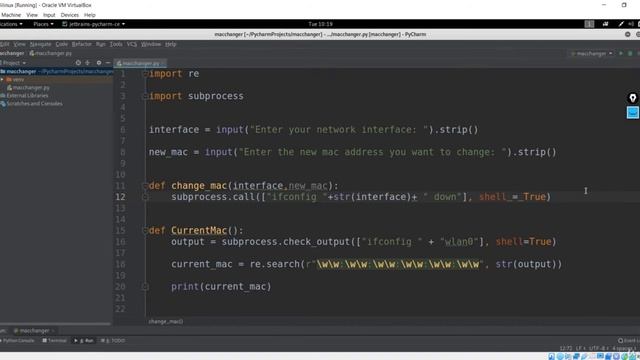
Task: Click the volume icon in system tray
Action: tap(631, 24)
